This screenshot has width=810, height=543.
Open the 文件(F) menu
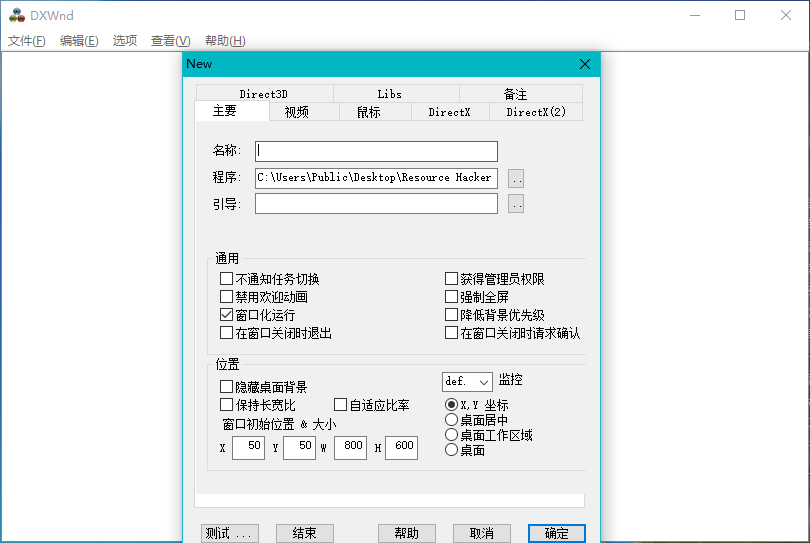tap(27, 41)
